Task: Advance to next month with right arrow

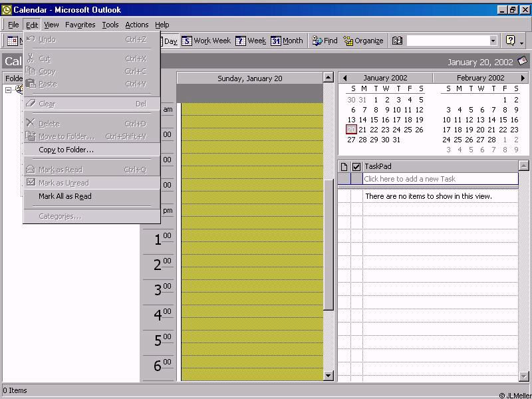Action: [x=523, y=78]
